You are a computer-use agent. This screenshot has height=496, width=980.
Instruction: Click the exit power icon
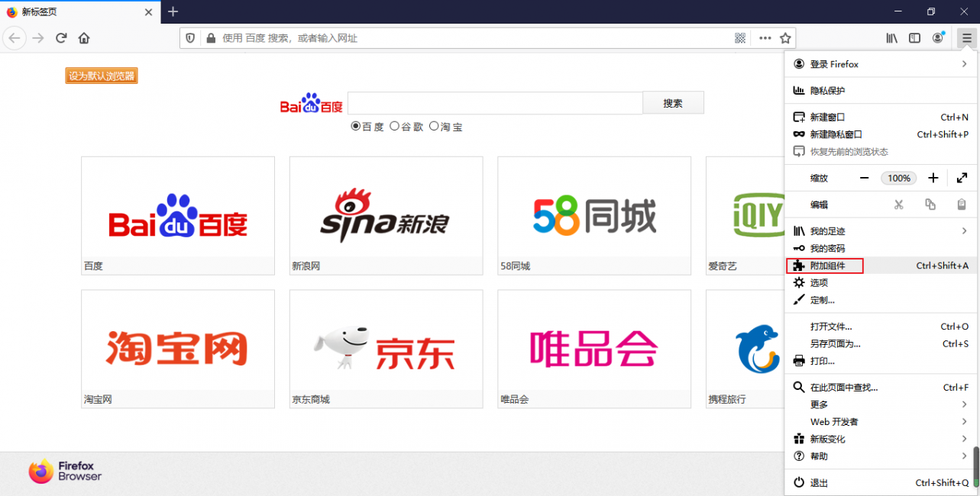pos(799,482)
